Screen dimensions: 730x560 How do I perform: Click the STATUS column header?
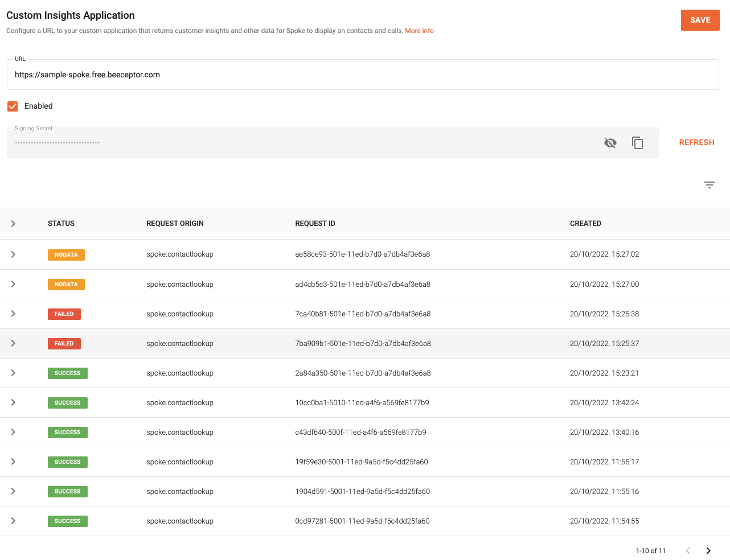(61, 223)
